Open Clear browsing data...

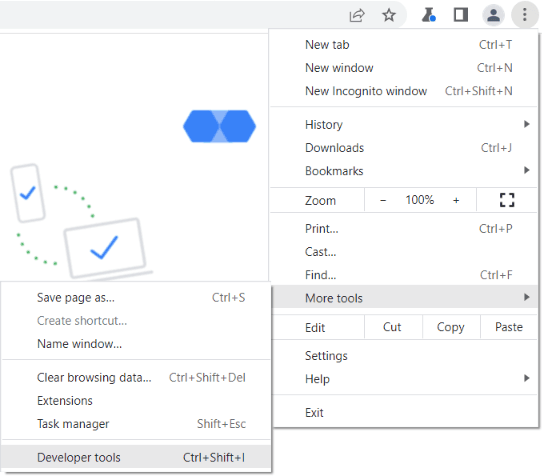click(x=136, y=377)
